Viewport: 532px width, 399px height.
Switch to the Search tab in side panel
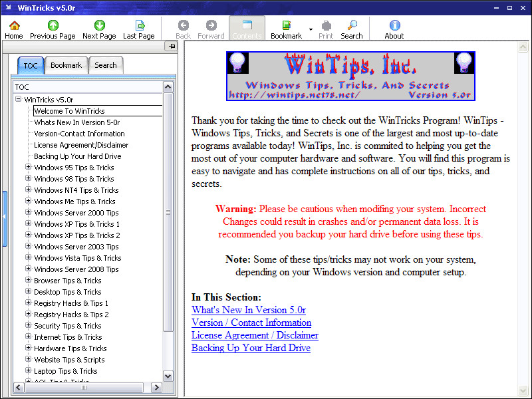click(106, 65)
